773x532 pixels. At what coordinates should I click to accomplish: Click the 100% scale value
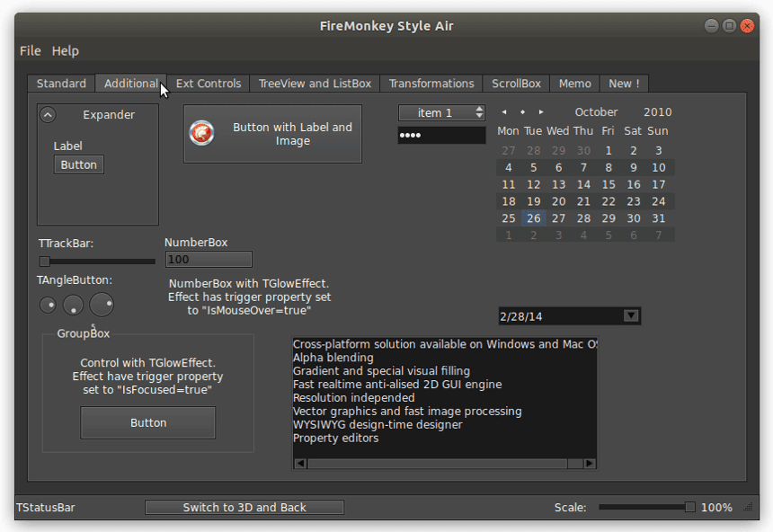point(716,508)
